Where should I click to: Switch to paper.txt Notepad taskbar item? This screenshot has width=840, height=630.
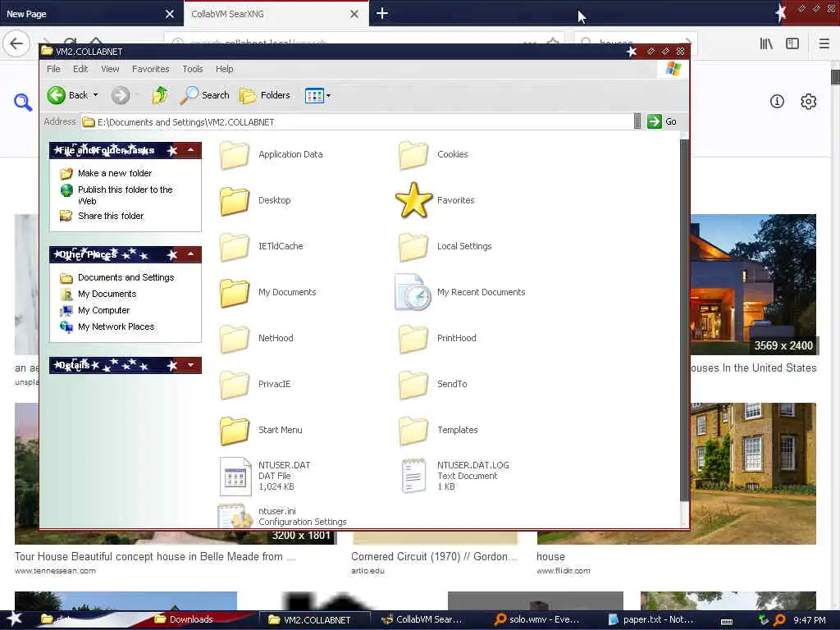[651, 619]
